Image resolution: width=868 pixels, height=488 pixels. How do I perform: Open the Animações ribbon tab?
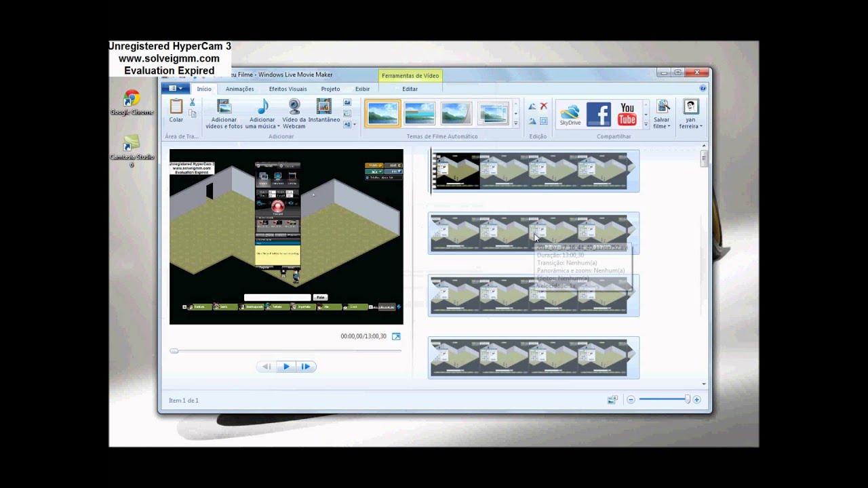coord(239,89)
